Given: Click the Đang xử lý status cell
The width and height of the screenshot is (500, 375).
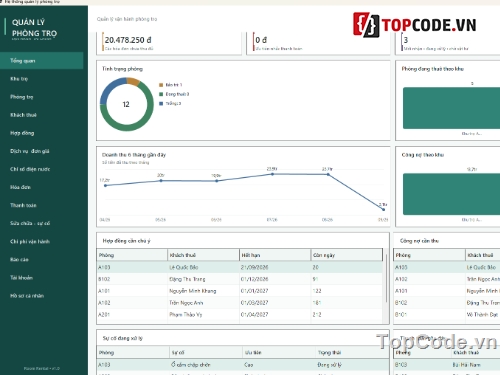Looking at the screenshot, I should [352, 365].
